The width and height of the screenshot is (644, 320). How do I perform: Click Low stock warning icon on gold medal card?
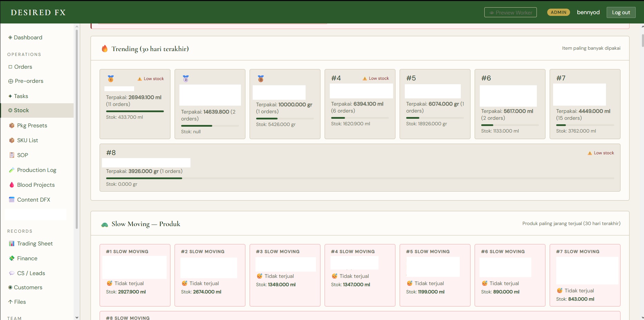pyautogui.click(x=140, y=79)
